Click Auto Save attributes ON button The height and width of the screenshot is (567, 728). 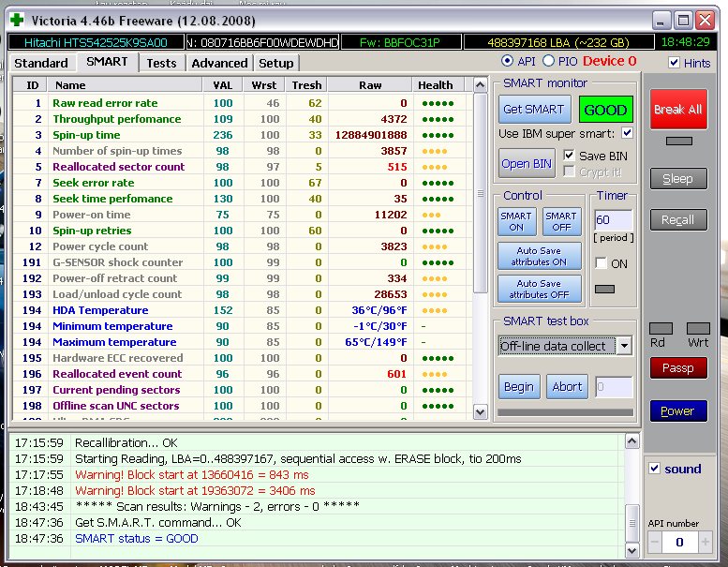point(539,256)
